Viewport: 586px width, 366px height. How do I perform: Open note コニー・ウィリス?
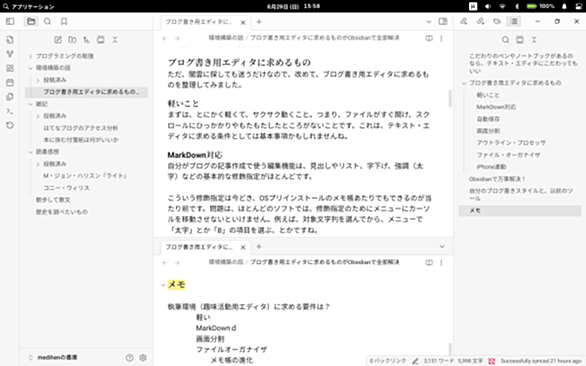[x=67, y=188]
